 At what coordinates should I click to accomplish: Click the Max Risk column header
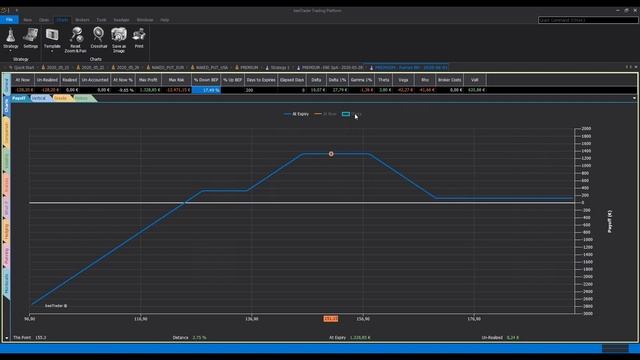176,80
